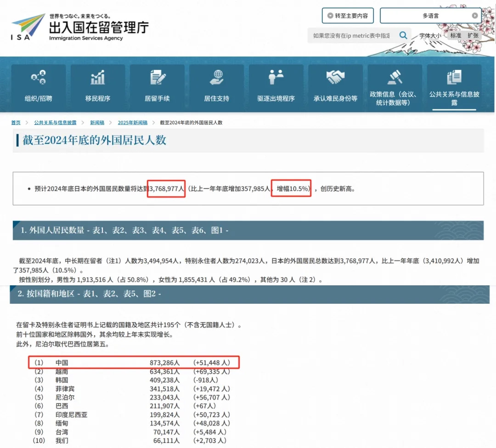This screenshot has height=448, width=496.
Task: Open 公共关系与信息披露 breadcrumb link
Action: tap(55, 123)
